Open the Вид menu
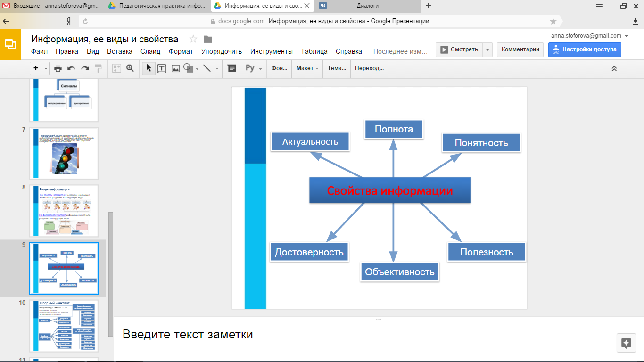This screenshot has width=644, height=362. pos(93,51)
